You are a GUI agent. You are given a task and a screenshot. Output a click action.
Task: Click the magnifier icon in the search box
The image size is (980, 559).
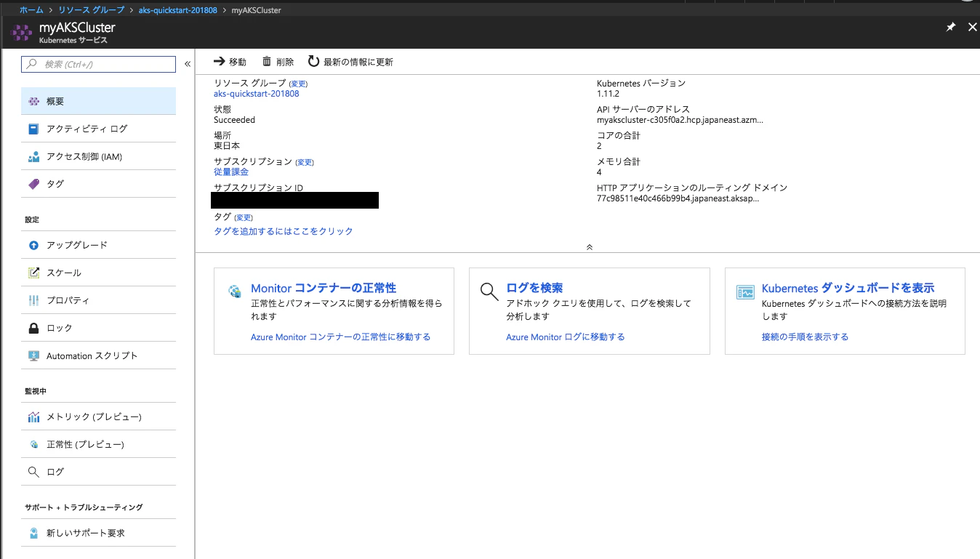32,64
